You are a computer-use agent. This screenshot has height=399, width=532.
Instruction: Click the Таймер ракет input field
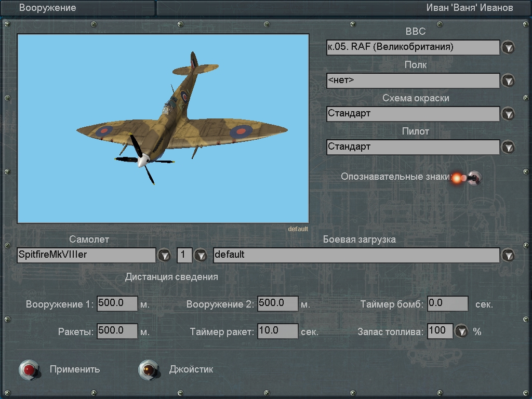click(277, 331)
